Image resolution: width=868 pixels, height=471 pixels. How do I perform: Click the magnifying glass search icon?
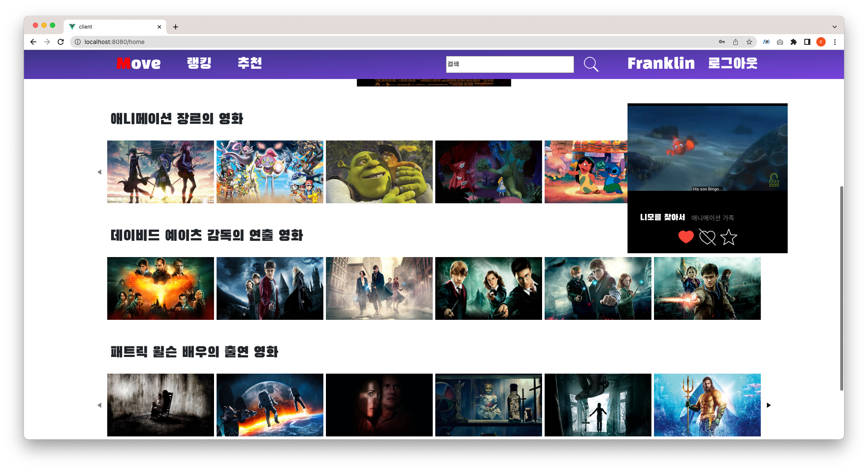pos(591,64)
